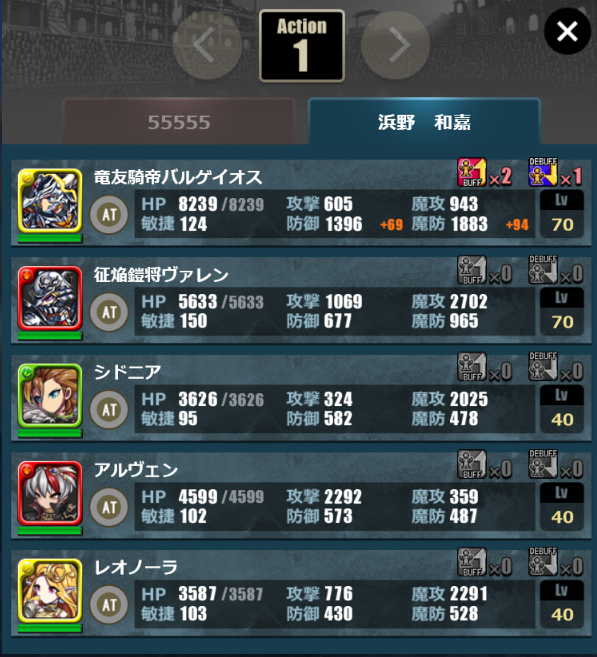Screen dimensions: 597x657
Task: Switch to the 浜野 和嘉 team tab
Action: [x=424, y=122]
